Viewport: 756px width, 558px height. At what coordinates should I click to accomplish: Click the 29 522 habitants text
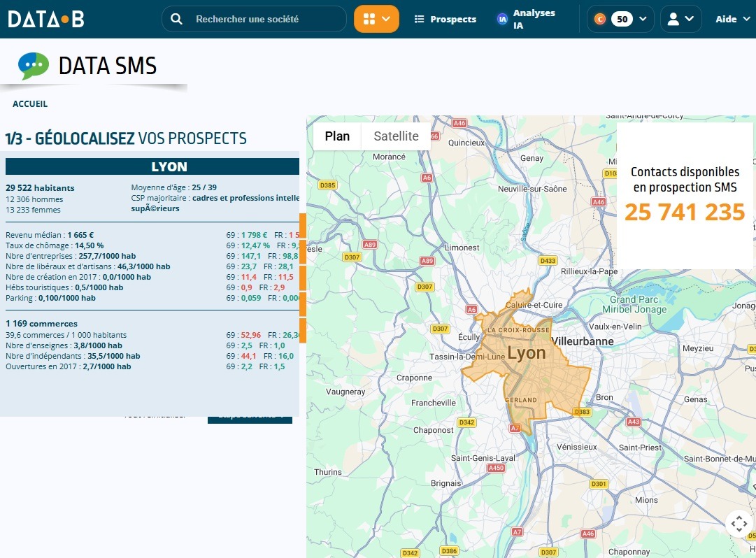(40, 188)
